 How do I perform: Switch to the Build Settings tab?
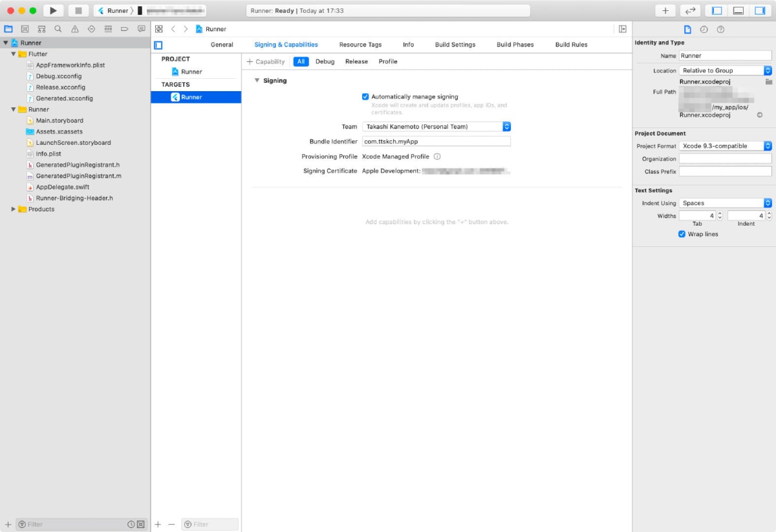(x=455, y=45)
